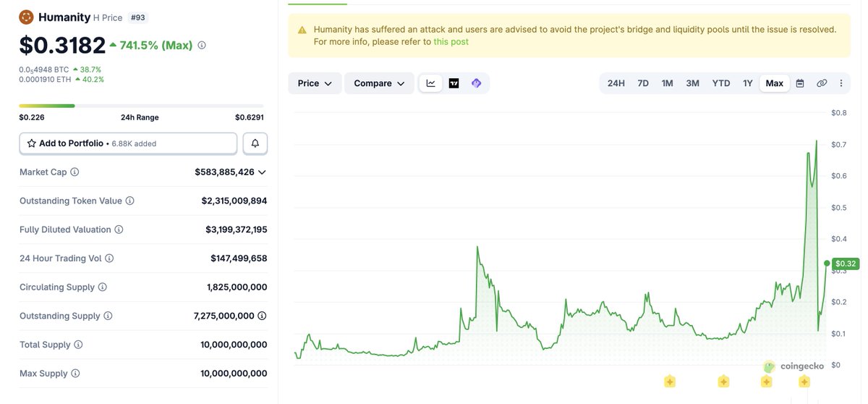Viewport: 868px width, 404px height.
Task: Select the 1M time range
Action: 667,83
